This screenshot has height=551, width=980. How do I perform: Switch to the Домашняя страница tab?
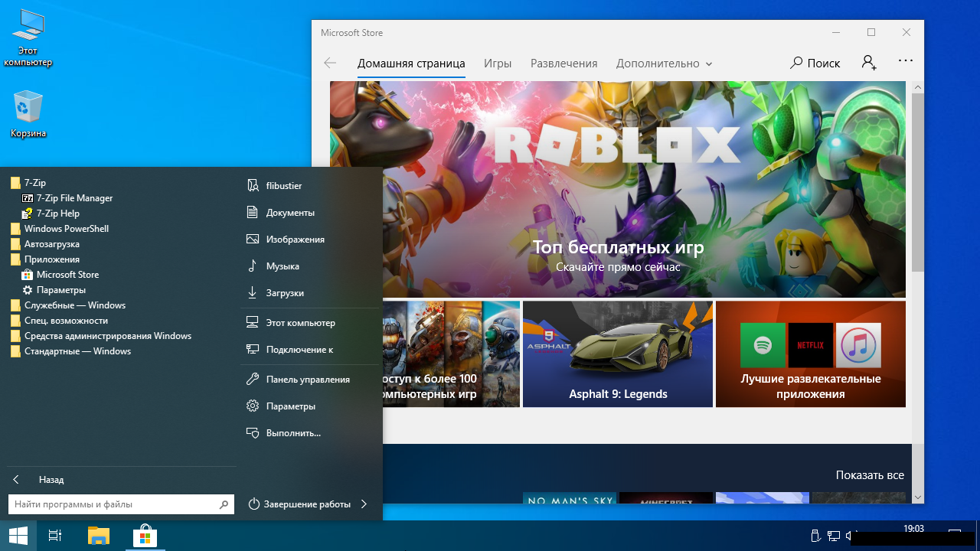[411, 64]
